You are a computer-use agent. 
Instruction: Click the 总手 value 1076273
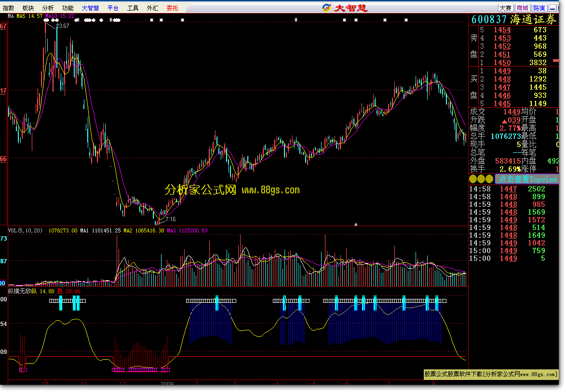[506, 136]
